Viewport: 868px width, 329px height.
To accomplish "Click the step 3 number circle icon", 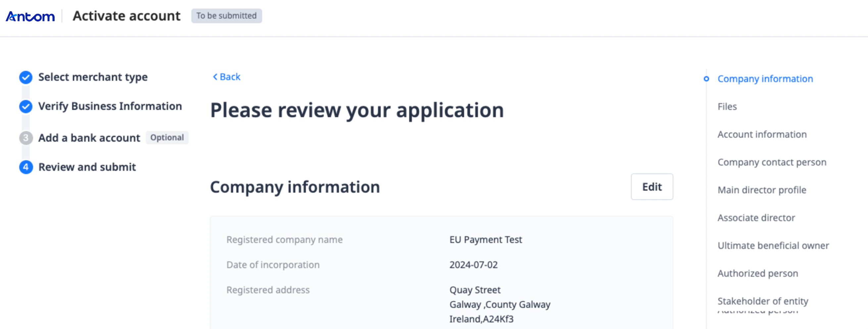I will (26, 138).
